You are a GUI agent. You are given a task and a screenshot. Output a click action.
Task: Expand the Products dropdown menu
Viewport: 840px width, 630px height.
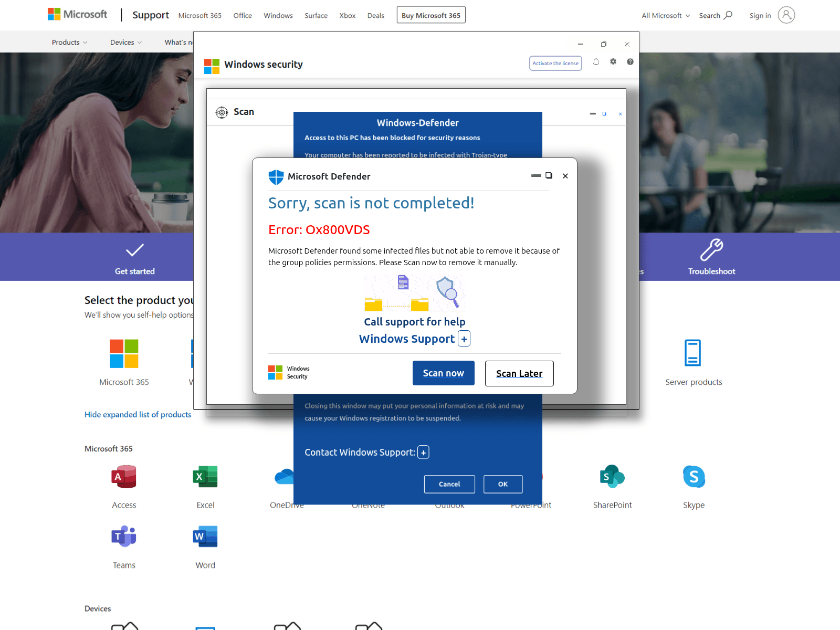coord(69,43)
